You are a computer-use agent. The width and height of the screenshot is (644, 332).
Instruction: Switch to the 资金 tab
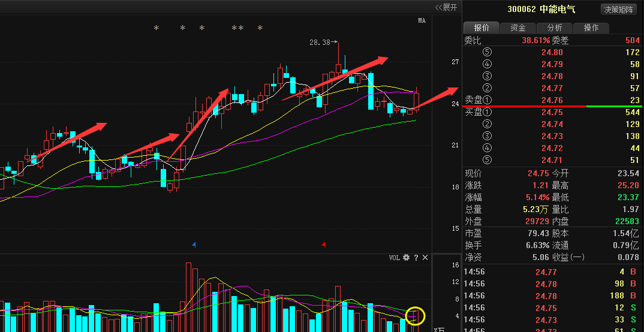pos(518,28)
